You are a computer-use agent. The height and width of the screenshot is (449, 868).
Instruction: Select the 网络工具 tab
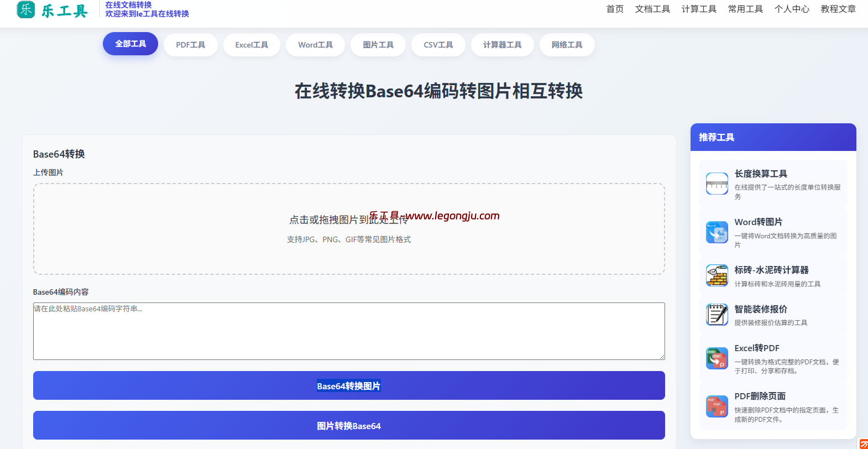[x=567, y=45]
